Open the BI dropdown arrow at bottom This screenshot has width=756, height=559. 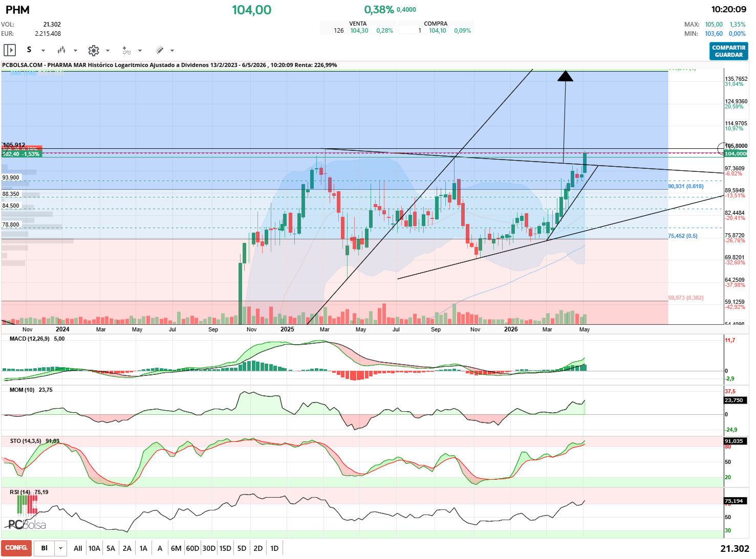pos(60,548)
